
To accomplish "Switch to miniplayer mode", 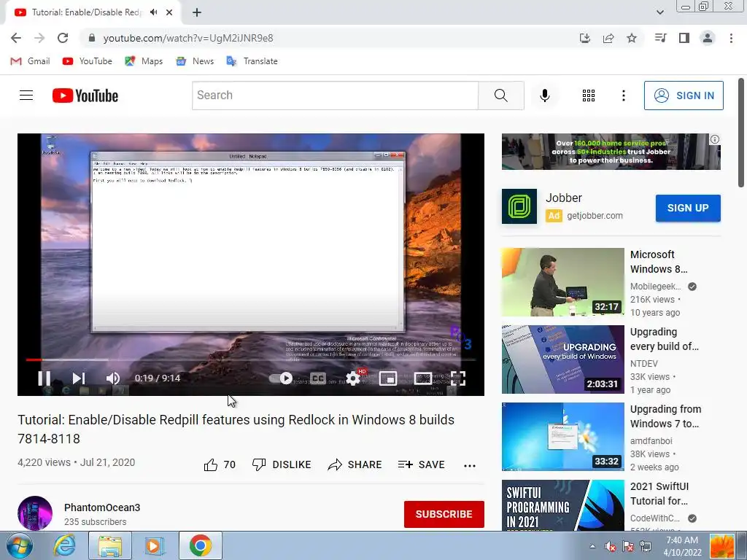I will tap(388, 378).
